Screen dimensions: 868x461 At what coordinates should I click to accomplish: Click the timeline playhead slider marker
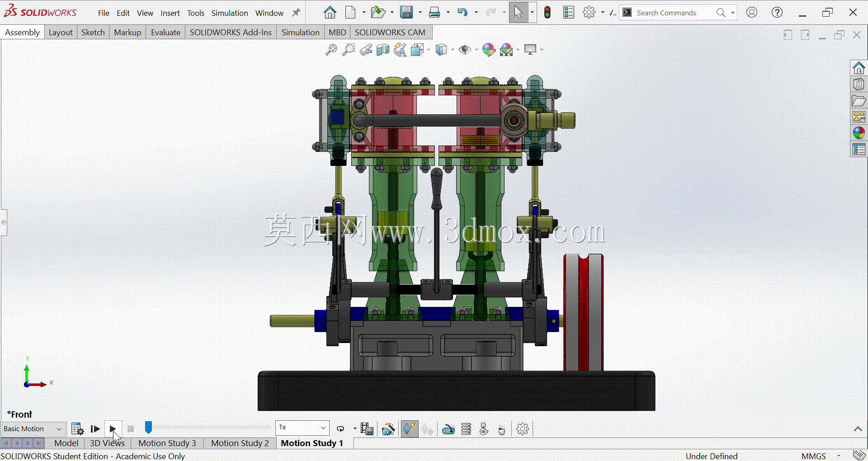148,428
